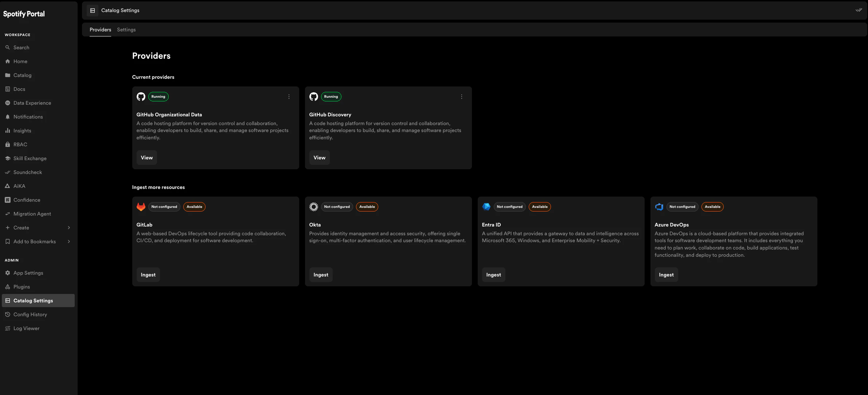
Task: Open the AiKA icon
Action: click(x=8, y=186)
